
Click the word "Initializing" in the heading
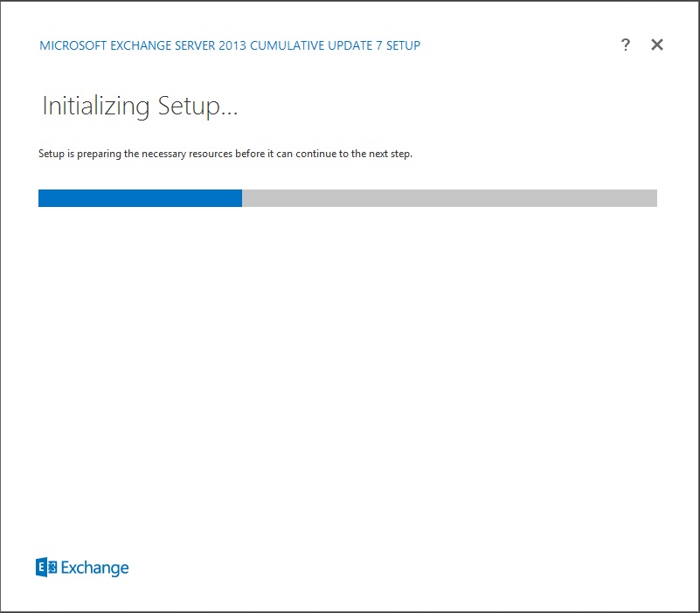click(96, 107)
